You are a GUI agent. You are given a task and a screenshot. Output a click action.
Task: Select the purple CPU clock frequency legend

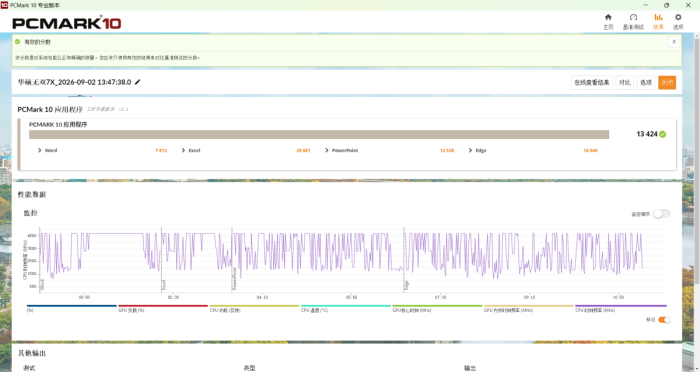tap(621, 308)
